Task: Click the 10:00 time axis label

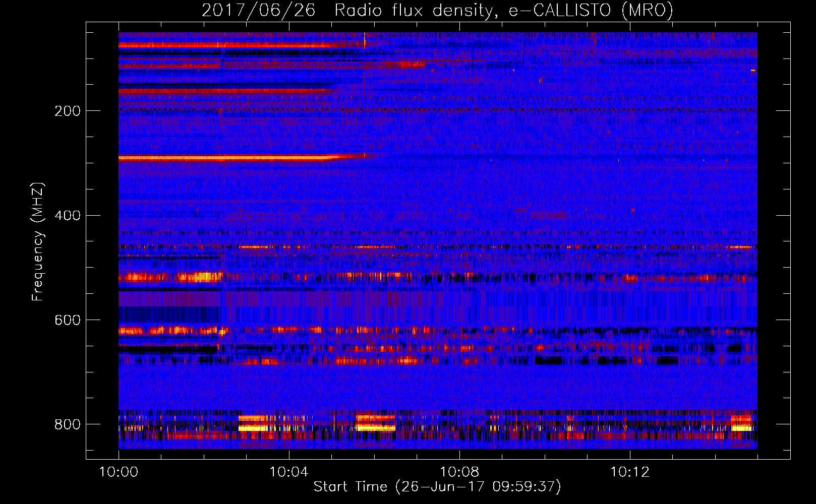Action: coord(119,472)
